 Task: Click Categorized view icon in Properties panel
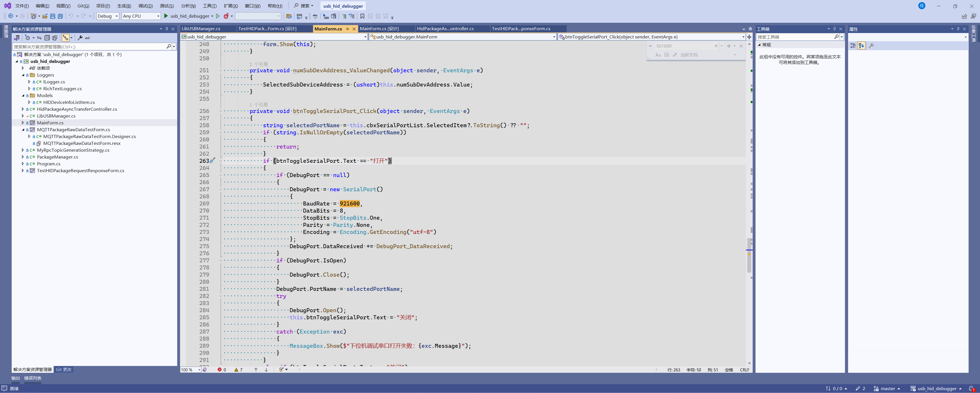click(x=853, y=46)
